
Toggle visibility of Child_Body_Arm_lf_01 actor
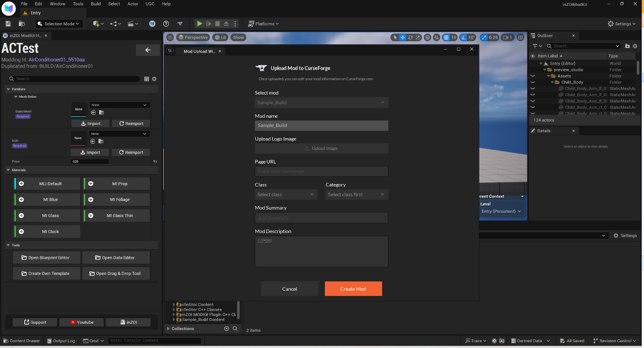tap(533, 89)
